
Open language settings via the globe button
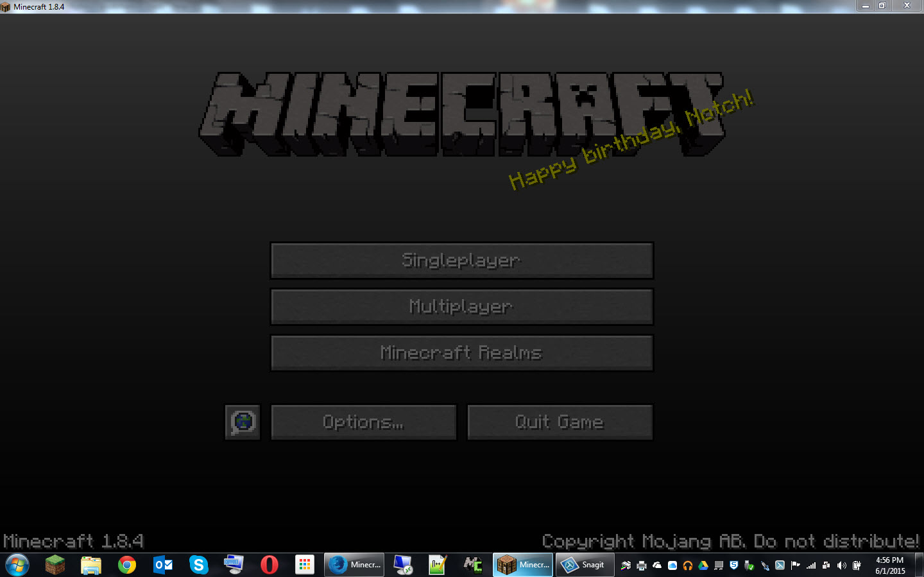(x=243, y=422)
